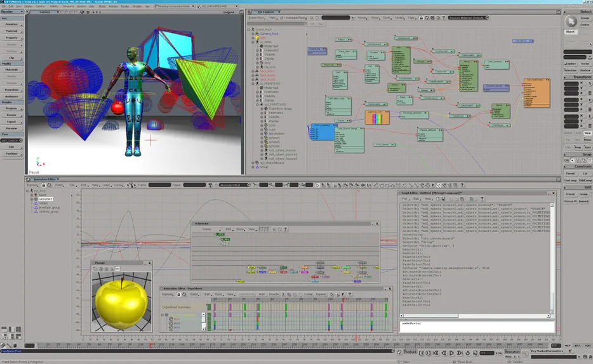Screen dimensions: 593x364
Task: Toggle Sym symmetry mode
Action: pos(587,147)
